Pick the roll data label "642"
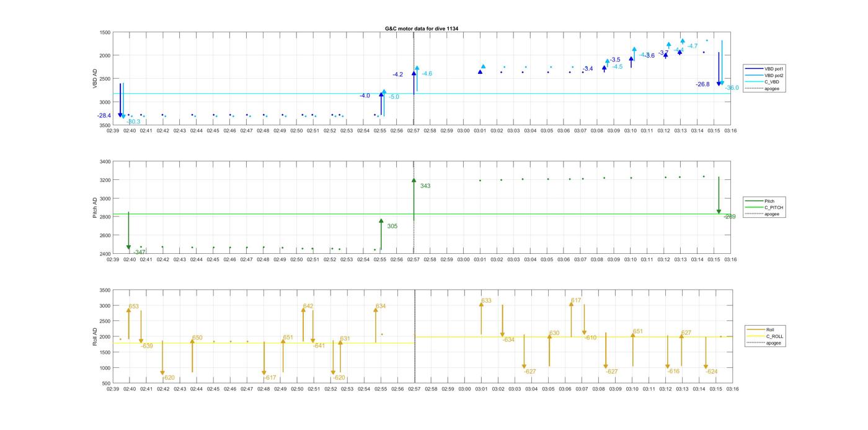Viewport: 868px width, 430px height. click(308, 306)
